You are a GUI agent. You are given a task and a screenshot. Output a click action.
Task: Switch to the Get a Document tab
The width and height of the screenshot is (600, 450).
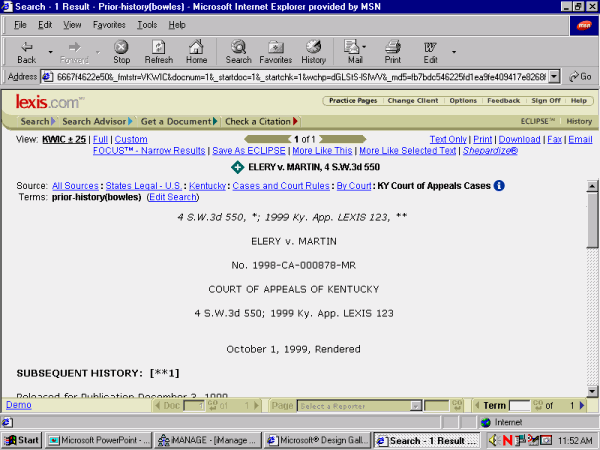point(178,121)
